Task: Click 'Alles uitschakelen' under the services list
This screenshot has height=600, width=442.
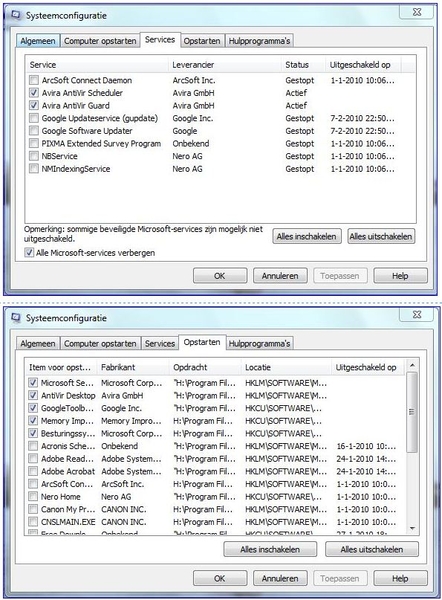Action: [x=381, y=236]
